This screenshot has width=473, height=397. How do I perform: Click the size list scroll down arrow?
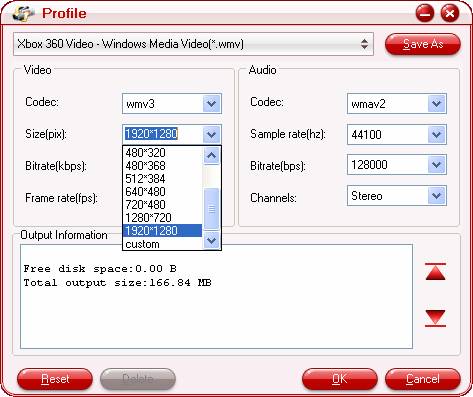211,240
